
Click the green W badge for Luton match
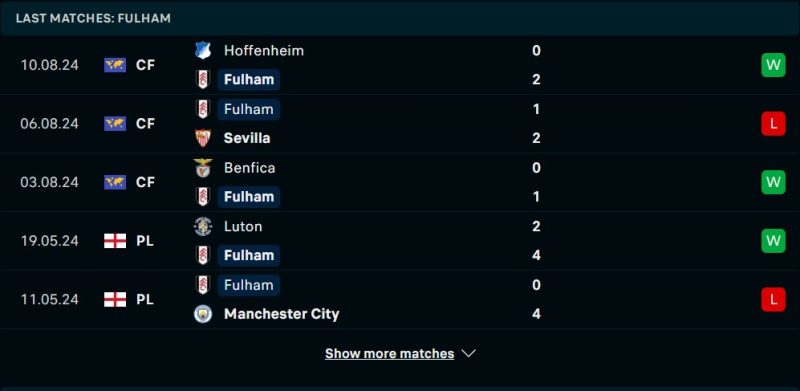click(773, 240)
